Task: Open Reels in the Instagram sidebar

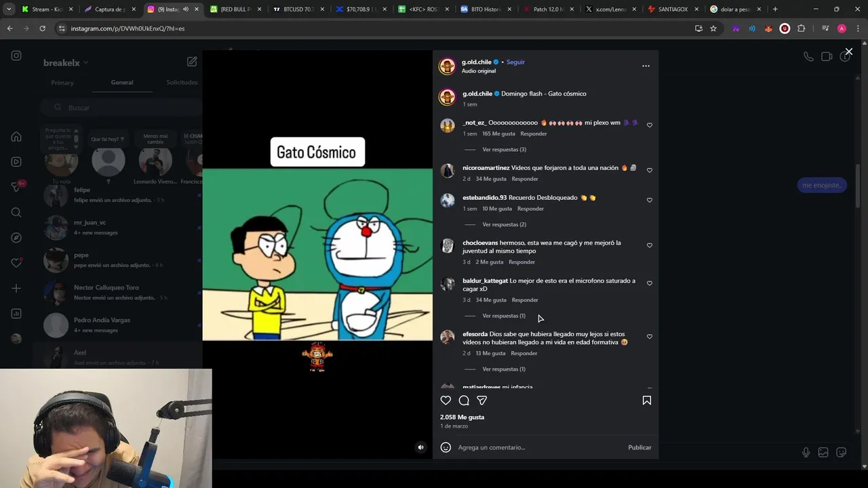Action: point(16,162)
